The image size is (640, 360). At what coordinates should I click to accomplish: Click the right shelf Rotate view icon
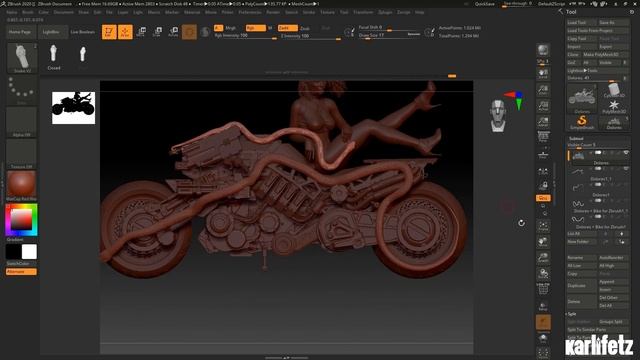click(x=543, y=274)
